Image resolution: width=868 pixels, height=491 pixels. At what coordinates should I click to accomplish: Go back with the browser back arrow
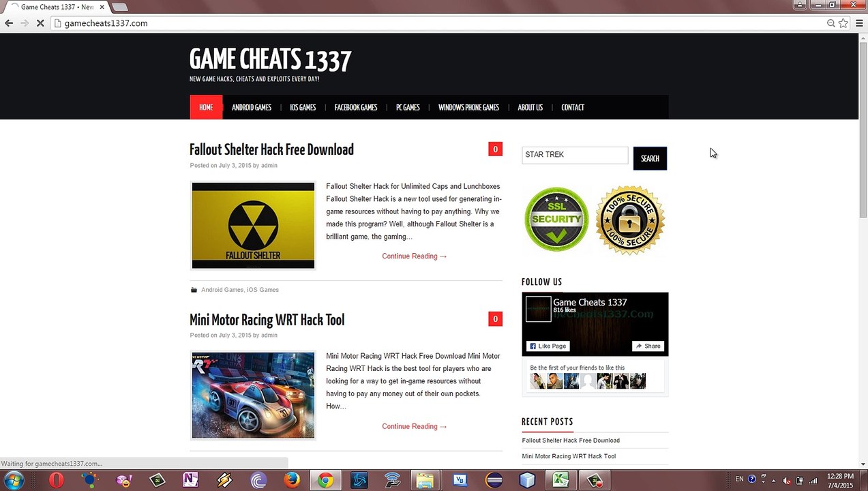click(x=9, y=23)
